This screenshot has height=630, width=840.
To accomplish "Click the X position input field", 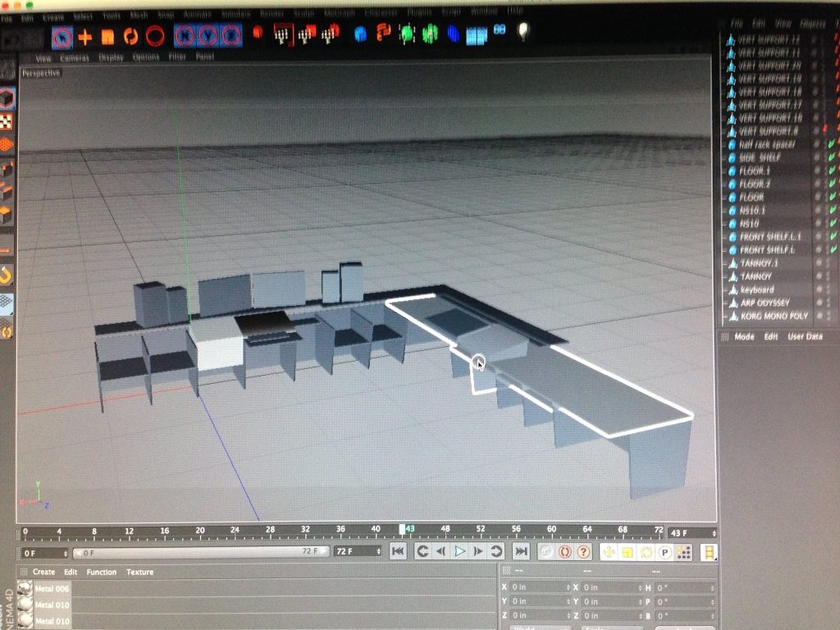I will point(537,588).
